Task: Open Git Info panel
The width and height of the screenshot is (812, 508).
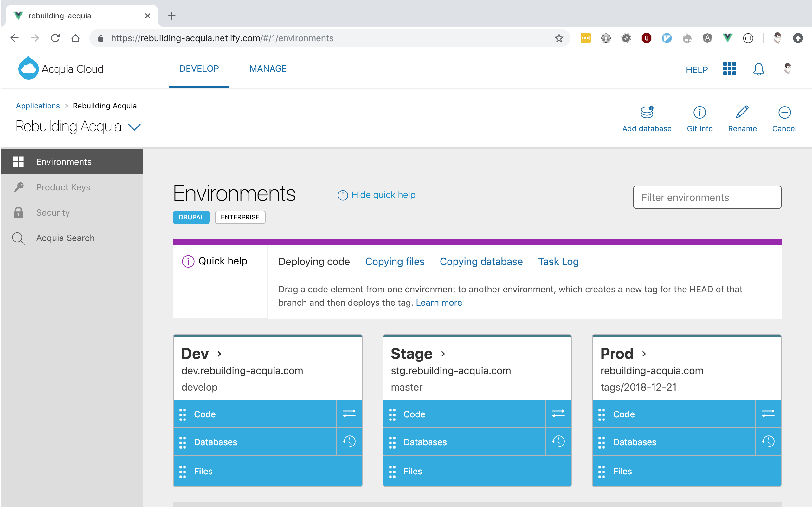Action: point(699,113)
